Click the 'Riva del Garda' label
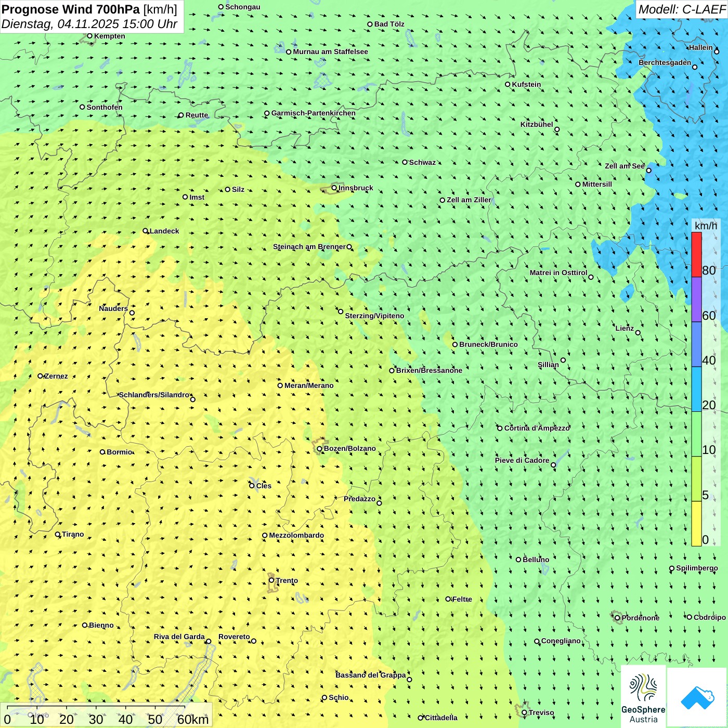Image resolution: width=728 pixels, height=728 pixels. click(x=179, y=636)
